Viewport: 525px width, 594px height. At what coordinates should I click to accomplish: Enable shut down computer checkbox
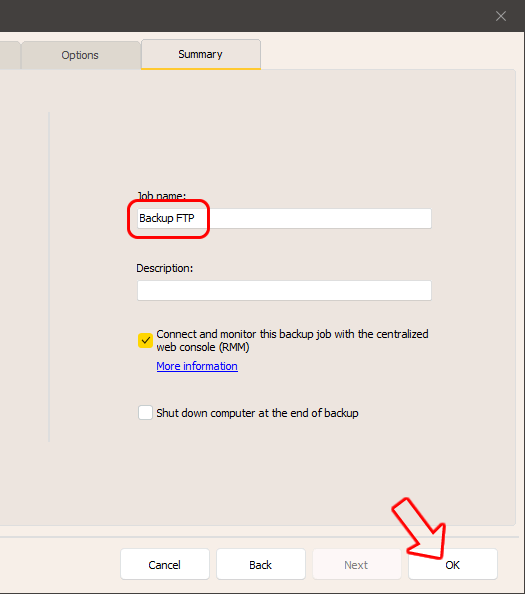[x=145, y=413]
